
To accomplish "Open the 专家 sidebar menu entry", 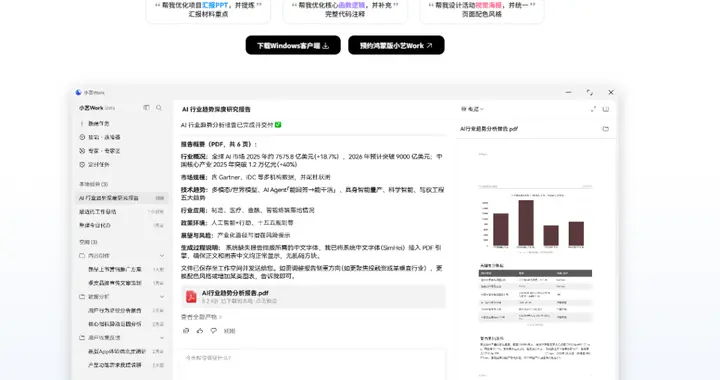I will [x=122, y=151].
